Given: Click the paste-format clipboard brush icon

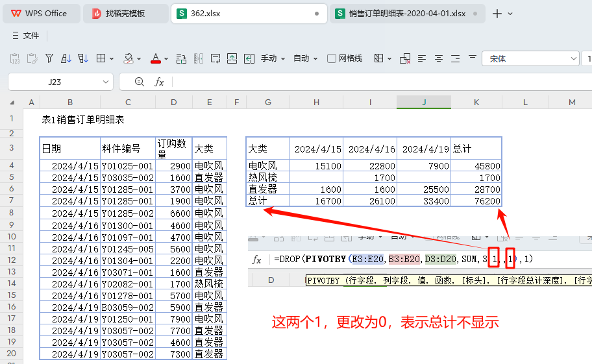Looking at the screenshot, I should coord(32,58).
